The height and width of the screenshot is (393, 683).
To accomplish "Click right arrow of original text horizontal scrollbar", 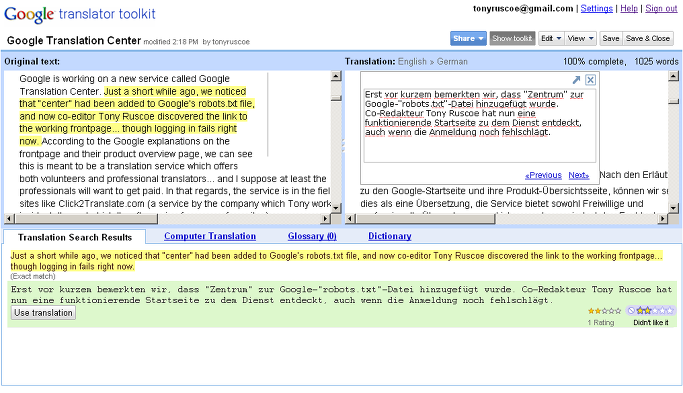I will [325, 218].
